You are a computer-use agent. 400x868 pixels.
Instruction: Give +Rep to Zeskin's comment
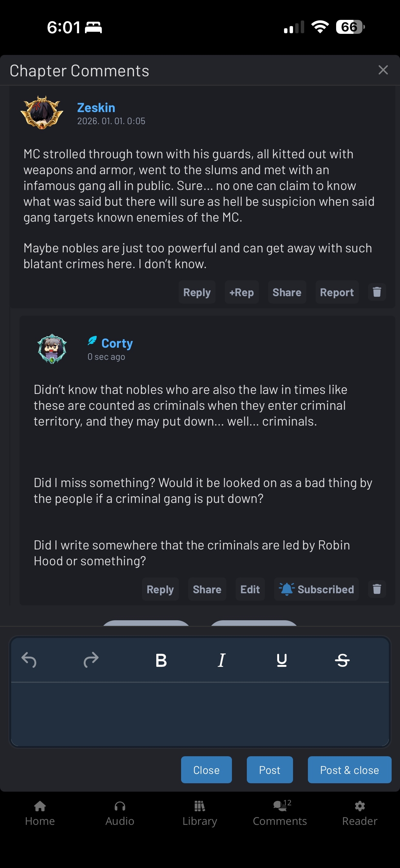tap(242, 292)
